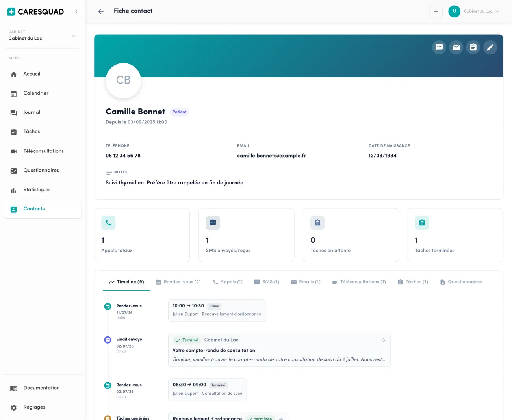Click the notes text about Suivi thyroïdien

click(175, 183)
